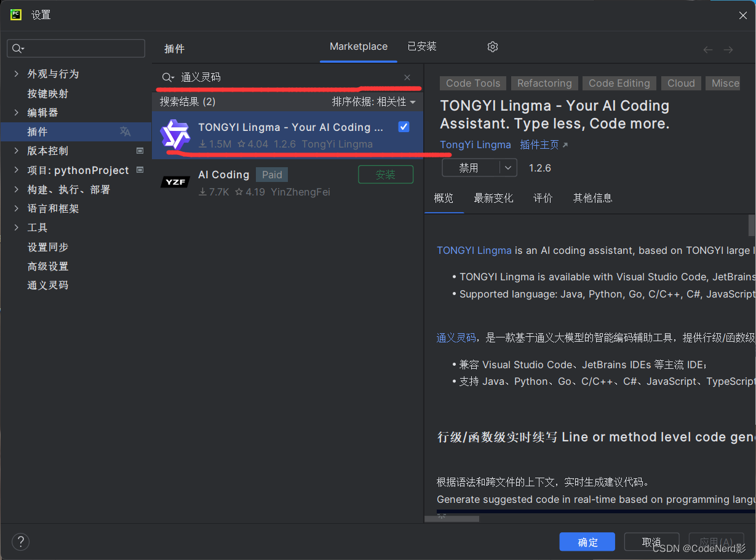Click the translation icon beside 插件
Screen dimensions: 756x560
(125, 132)
